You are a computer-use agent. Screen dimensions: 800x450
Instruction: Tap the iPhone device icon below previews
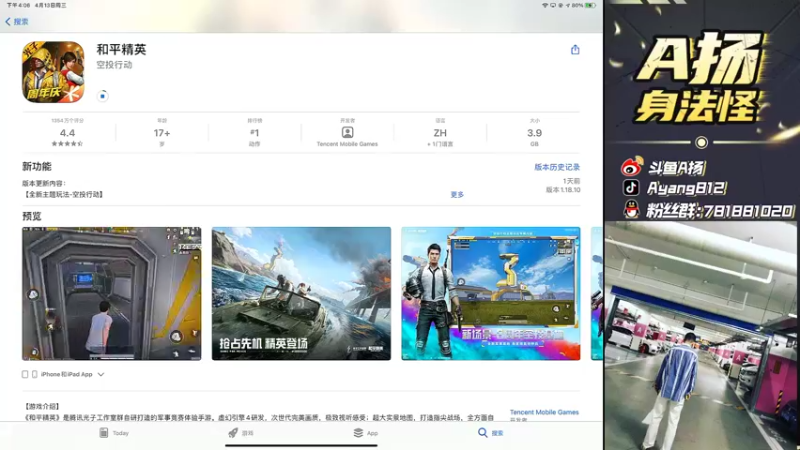point(35,374)
